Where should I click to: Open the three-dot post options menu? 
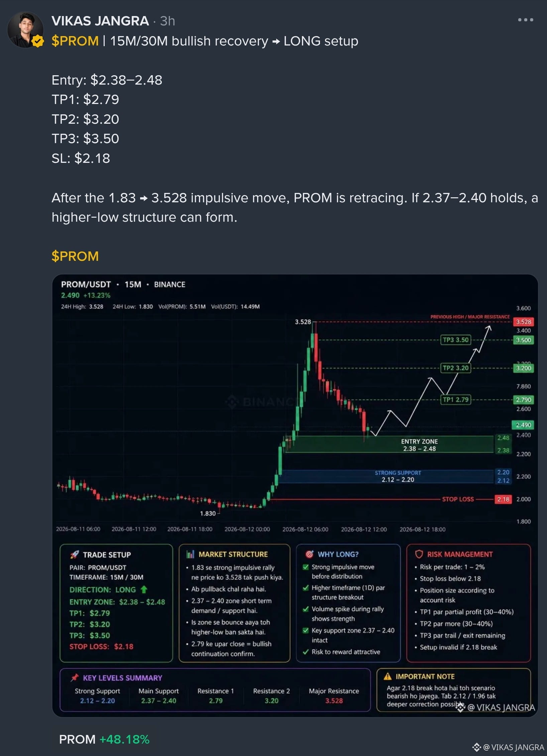tap(526, 20)
